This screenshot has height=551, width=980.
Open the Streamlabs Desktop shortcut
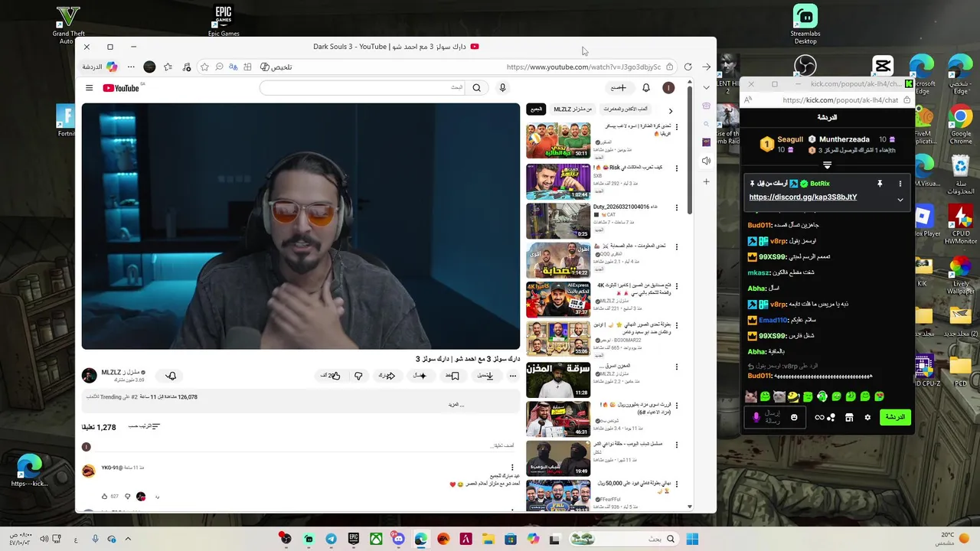click(x=805, y=24)
